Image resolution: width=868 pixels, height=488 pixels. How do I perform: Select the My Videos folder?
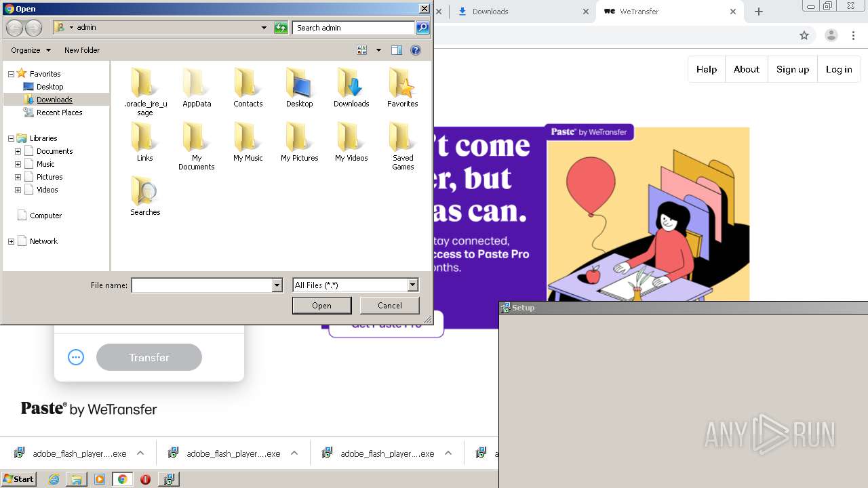(351, 142)
